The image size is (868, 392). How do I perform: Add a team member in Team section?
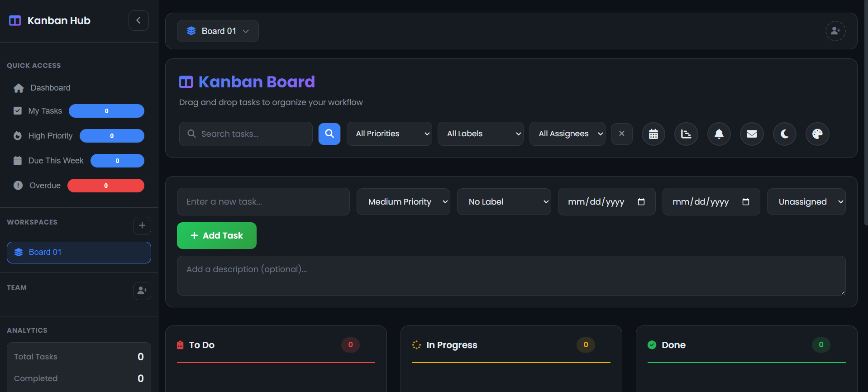142,291
